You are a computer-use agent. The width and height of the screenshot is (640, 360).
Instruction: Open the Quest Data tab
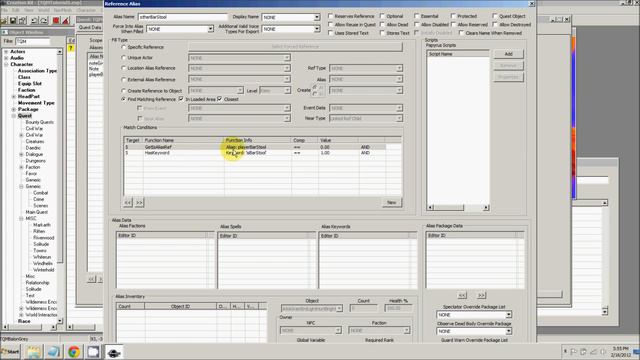click(90, 27)
